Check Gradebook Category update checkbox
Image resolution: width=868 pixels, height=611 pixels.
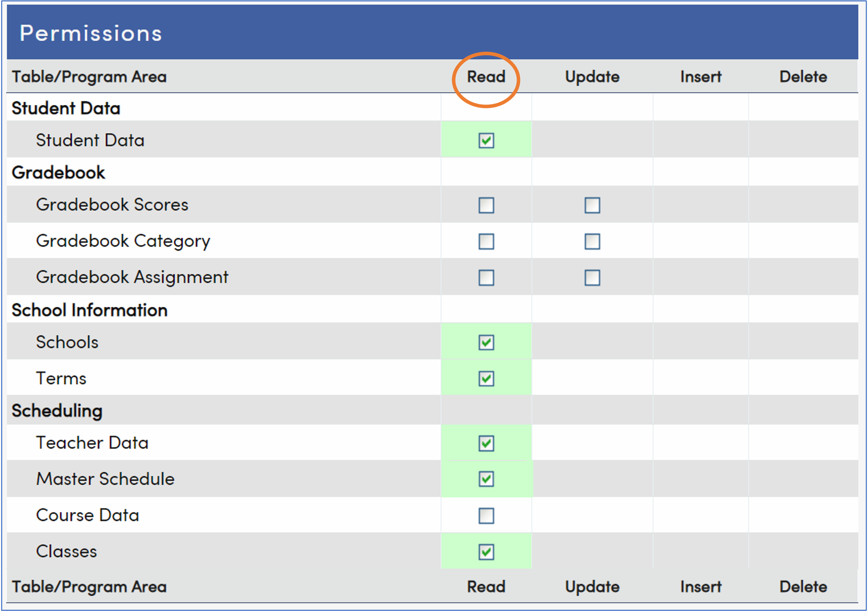[592, 241]
